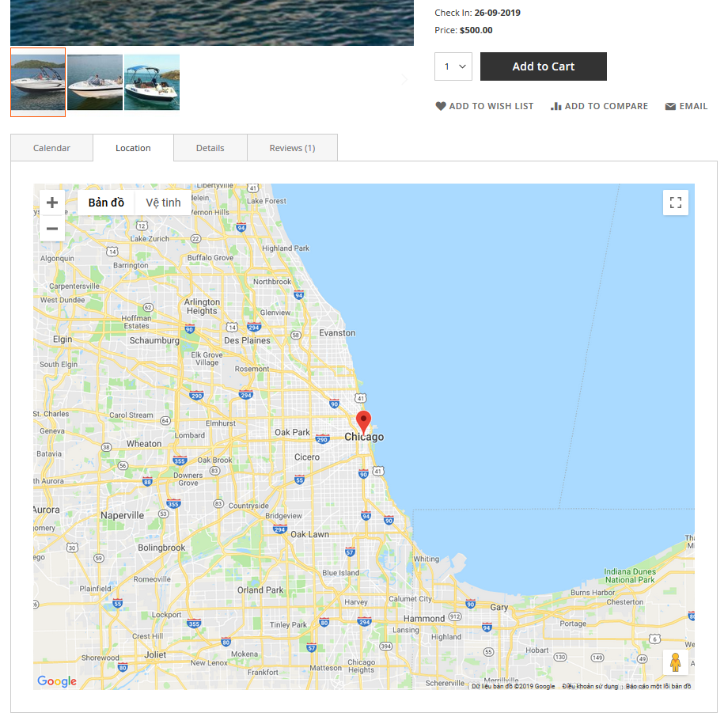728x728 pixels.
Task: Select the first boat thumbnail image
Action: click(38, 82)
